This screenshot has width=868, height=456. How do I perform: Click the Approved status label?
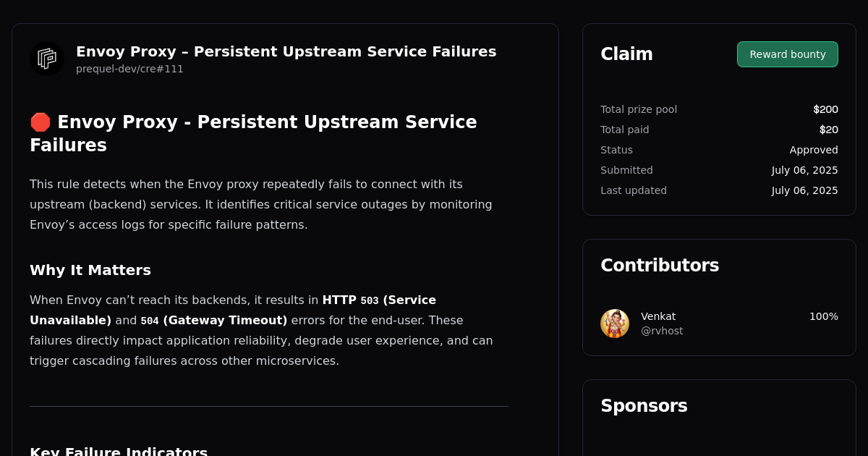pos(814,150)
